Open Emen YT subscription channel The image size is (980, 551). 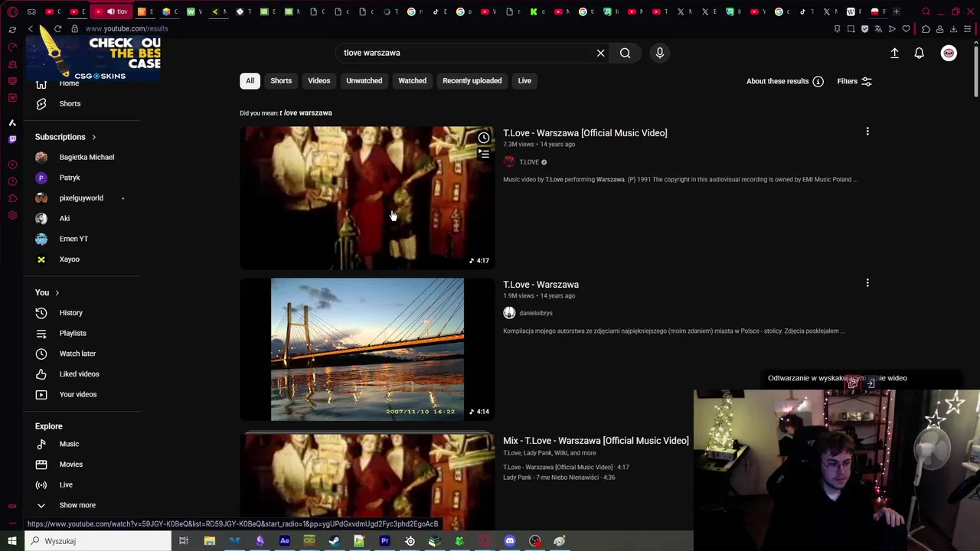73,239
